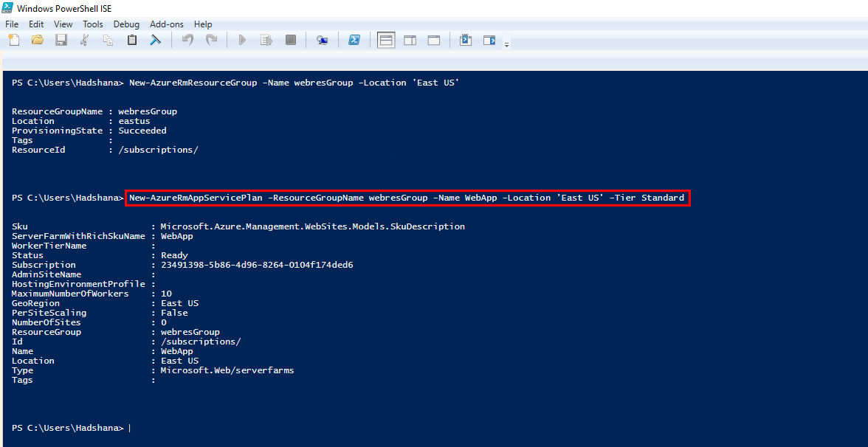Click the ServerFarmWithRichSkuName label

[x=78, y=236]
